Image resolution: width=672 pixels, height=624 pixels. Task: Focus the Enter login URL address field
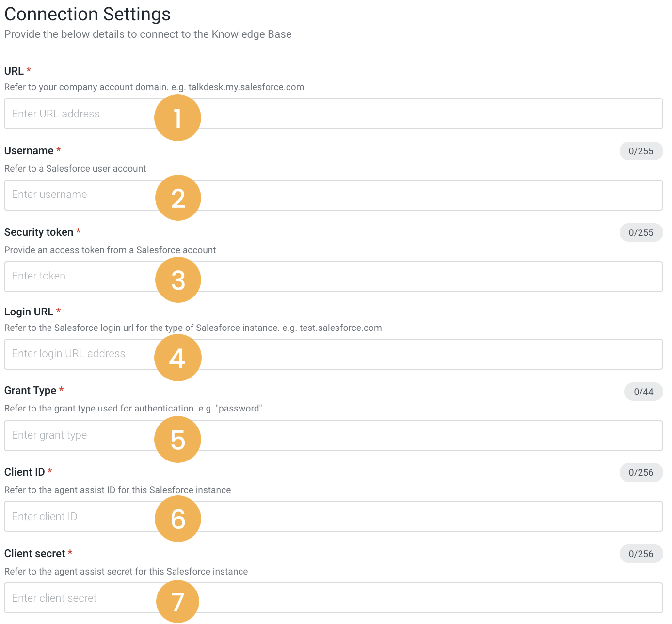pos(388,354)
